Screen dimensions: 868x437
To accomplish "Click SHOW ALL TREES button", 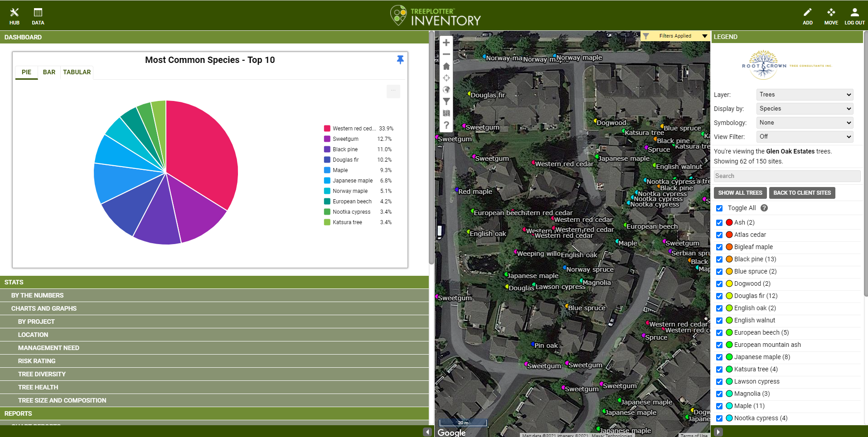I will pyautogui.click(x=740, y=193).
